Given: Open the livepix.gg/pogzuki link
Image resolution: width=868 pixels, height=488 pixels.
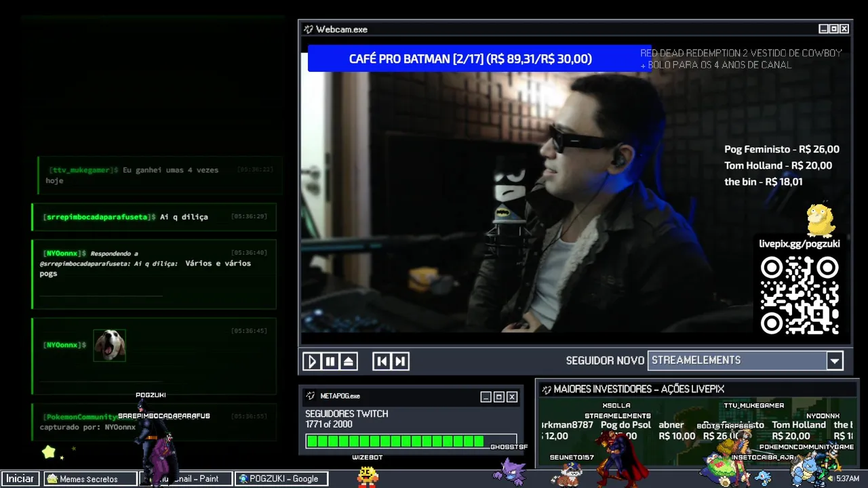Looking at the screenshot, I should pyautogui.click(x=799, y=244).
